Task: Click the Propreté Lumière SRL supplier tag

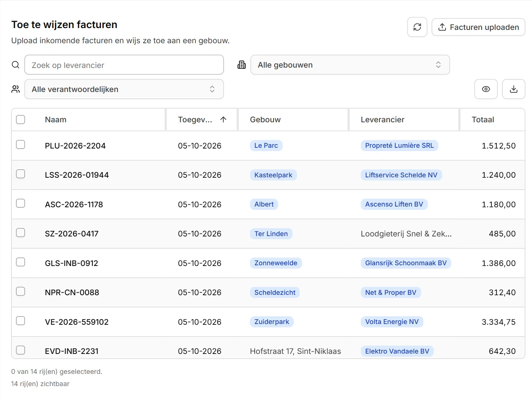Action: point(399,146)
